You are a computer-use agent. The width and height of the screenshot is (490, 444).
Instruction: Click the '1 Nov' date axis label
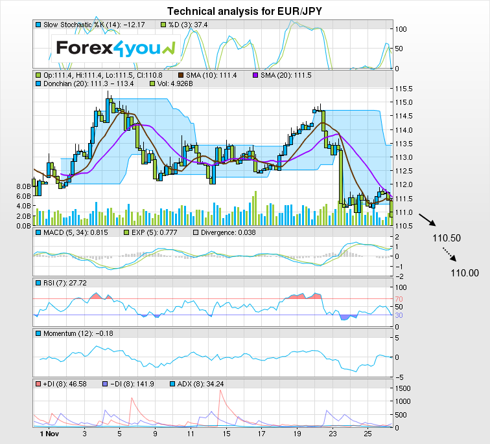[49, 434]
